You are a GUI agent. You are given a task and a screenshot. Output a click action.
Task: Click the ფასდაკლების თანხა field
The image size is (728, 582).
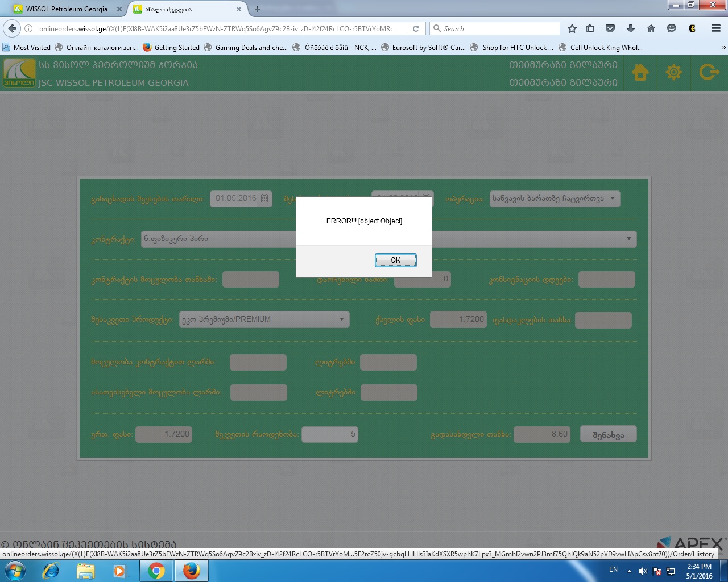coord(603,320)
